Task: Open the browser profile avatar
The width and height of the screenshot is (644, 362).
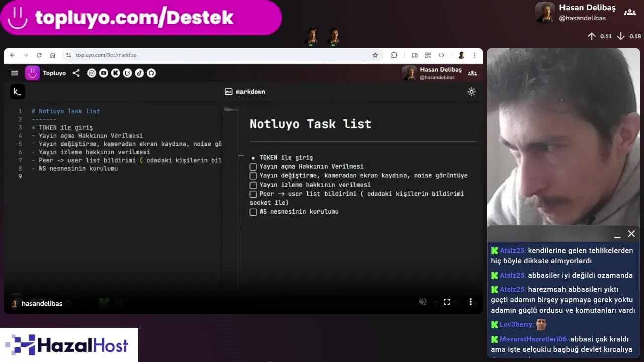Action: 461,55
